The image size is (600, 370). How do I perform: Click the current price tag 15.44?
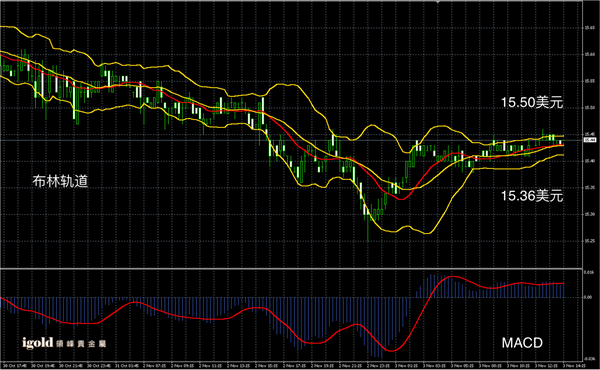tap(590, 140)
